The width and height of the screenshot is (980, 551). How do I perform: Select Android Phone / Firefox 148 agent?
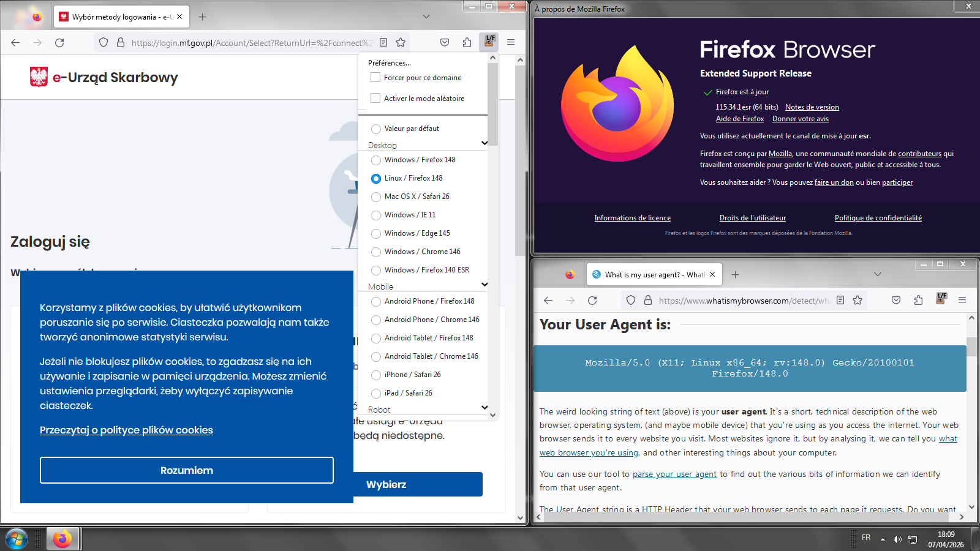(376, 302)
